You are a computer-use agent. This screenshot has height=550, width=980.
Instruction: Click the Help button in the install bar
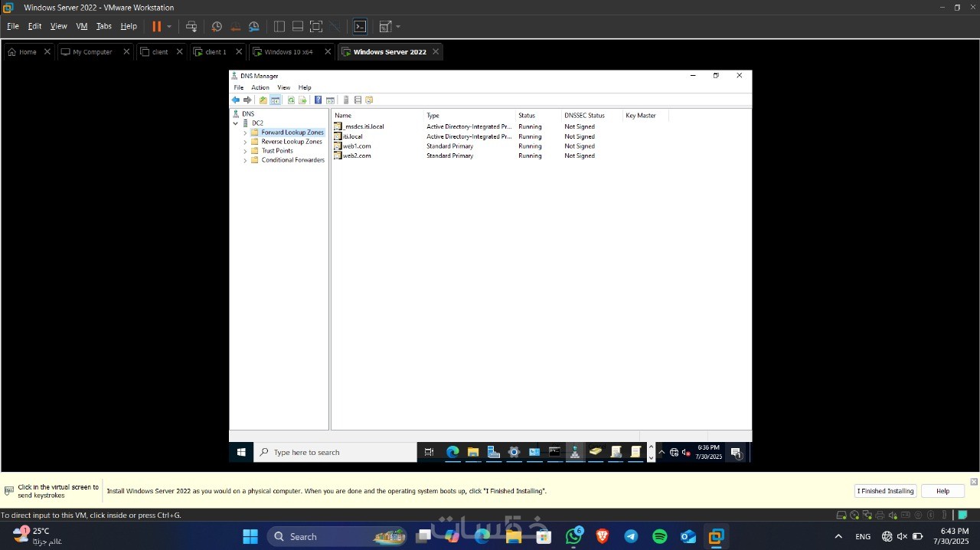coord(942,491)
